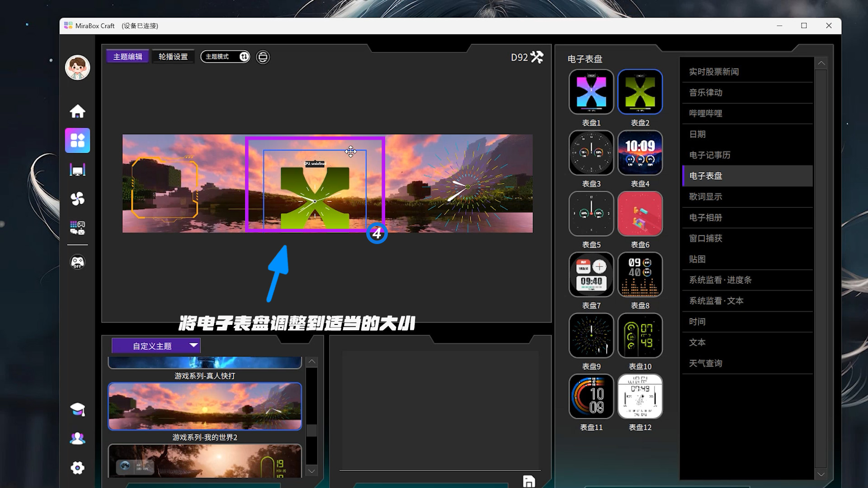Screen dimensions: 868x488
Task: Open the 电子相册 widget category
Action: coord(747,217)
